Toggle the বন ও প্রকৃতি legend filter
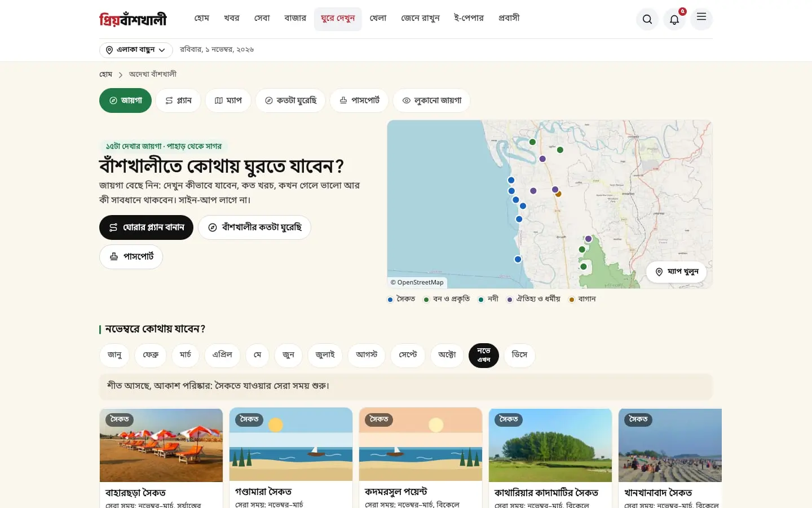 [447, 299]
